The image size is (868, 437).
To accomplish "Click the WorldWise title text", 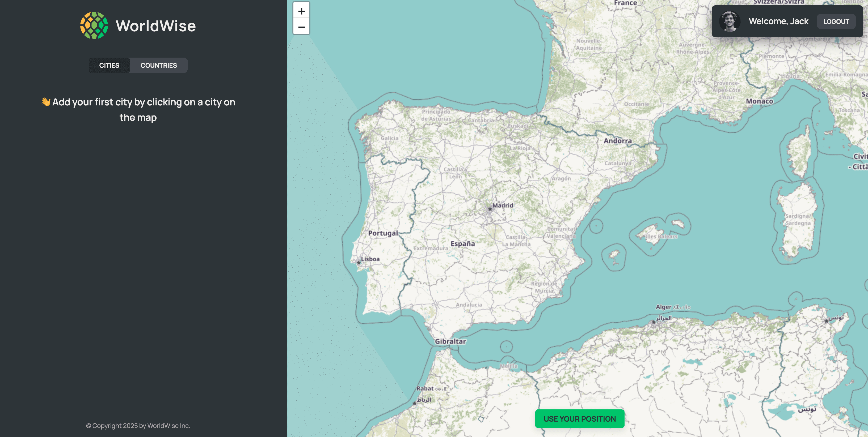I will (155, 26).
